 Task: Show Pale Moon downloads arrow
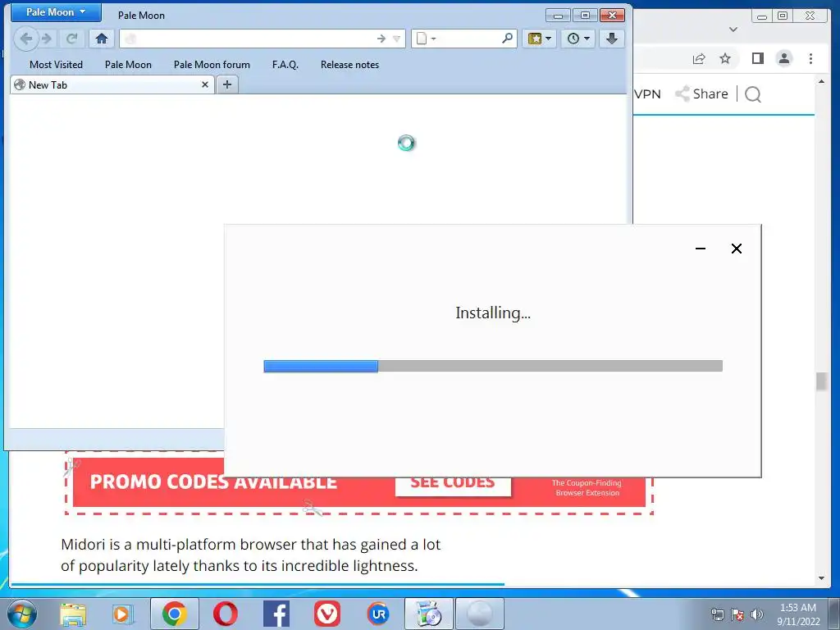[x=611, y=39]
